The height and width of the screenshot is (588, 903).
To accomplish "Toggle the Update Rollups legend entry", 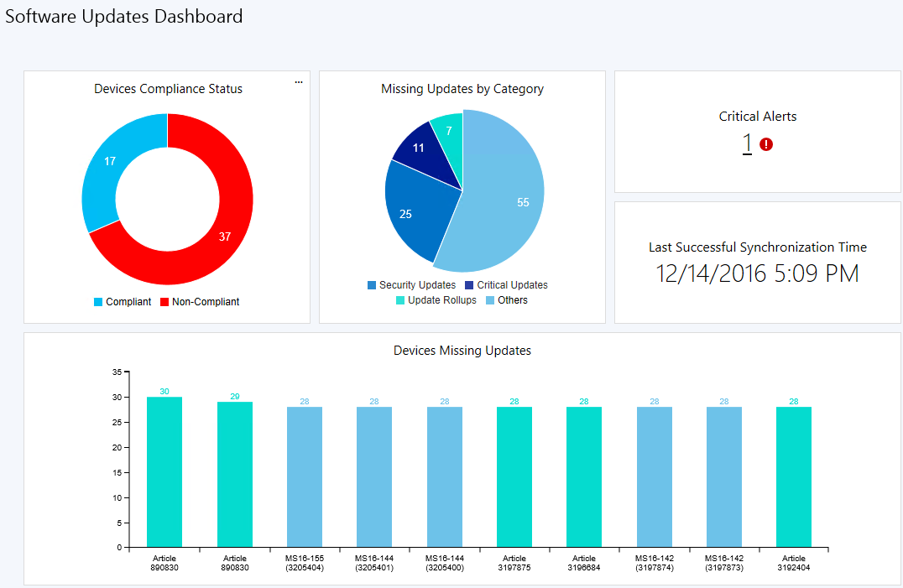I will point(436,300).
